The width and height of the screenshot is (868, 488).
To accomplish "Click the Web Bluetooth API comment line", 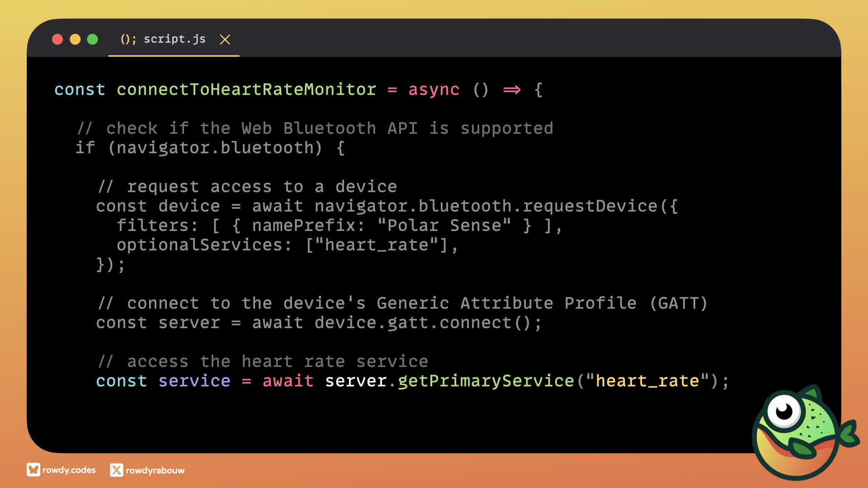I will coord(315,128).
